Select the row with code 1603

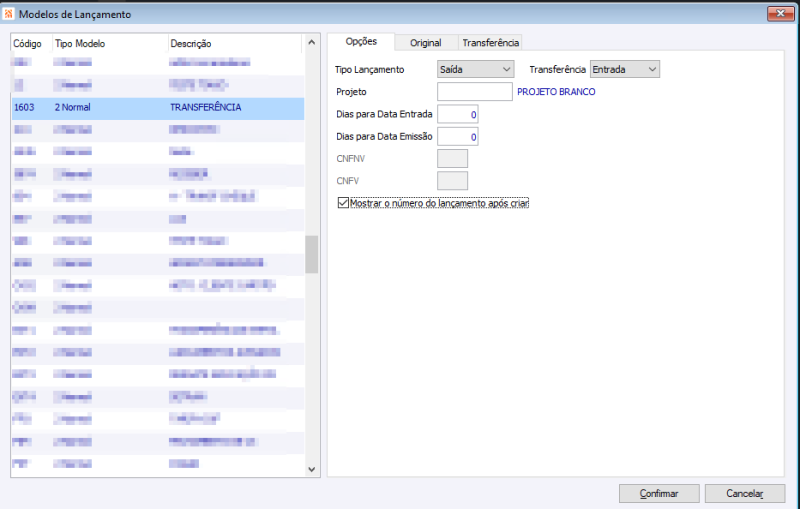tap(158, 108)
